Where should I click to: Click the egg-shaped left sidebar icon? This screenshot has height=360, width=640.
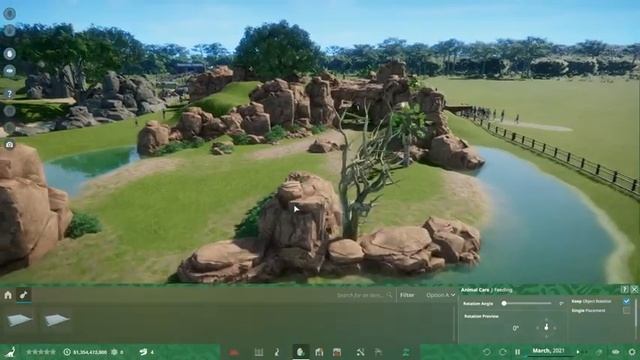pos(9,53)
